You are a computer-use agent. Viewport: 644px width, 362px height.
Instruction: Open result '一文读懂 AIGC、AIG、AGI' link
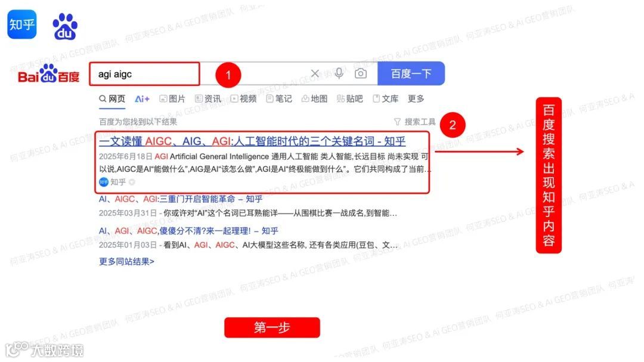point(252,141)
